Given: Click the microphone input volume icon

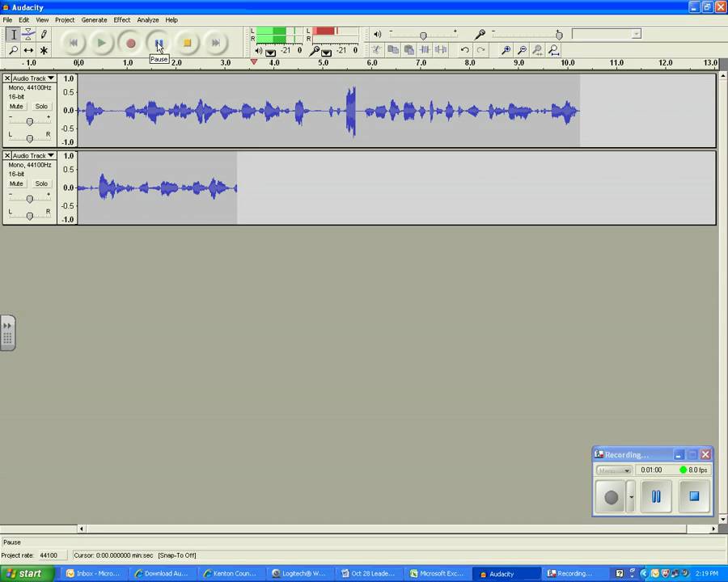Looking at the screenshot, I should (x=480, y=34).
